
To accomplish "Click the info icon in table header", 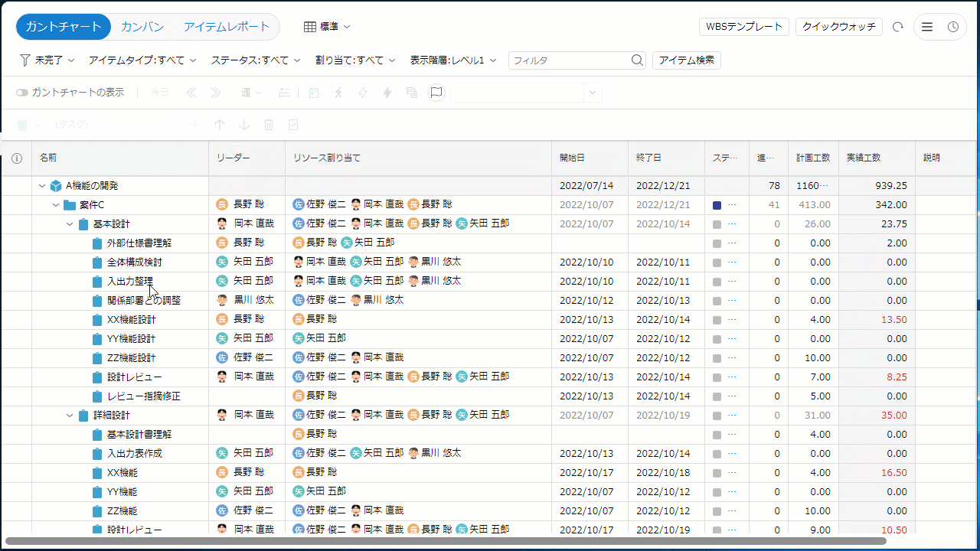I will pos(17,158).
